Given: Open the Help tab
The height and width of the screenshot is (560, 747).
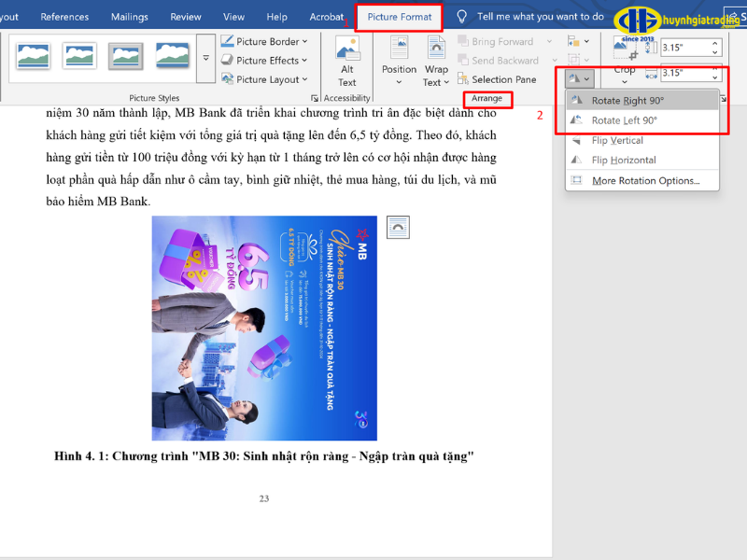Looking at the screenshot, I should 276,17.
